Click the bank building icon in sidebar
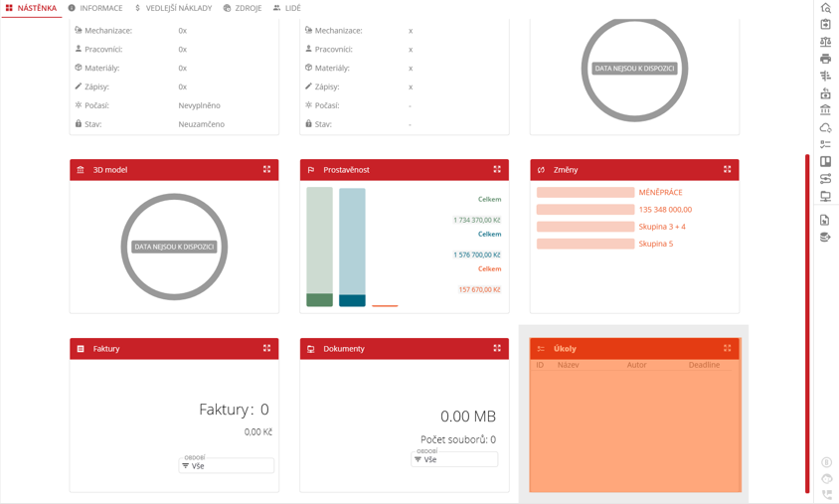Screen dimensions: 839x504 point(825,110)
